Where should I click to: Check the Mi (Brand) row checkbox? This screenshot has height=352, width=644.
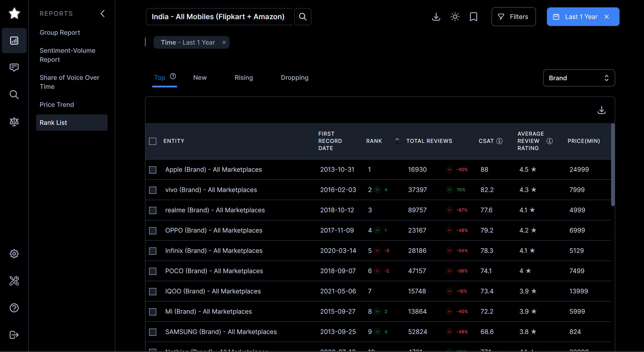[152, 312]
